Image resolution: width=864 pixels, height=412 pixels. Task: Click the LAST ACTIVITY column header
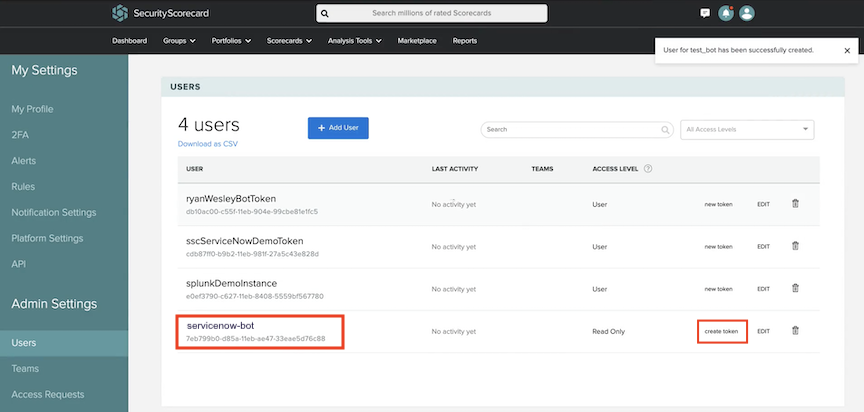click(455, 169)
